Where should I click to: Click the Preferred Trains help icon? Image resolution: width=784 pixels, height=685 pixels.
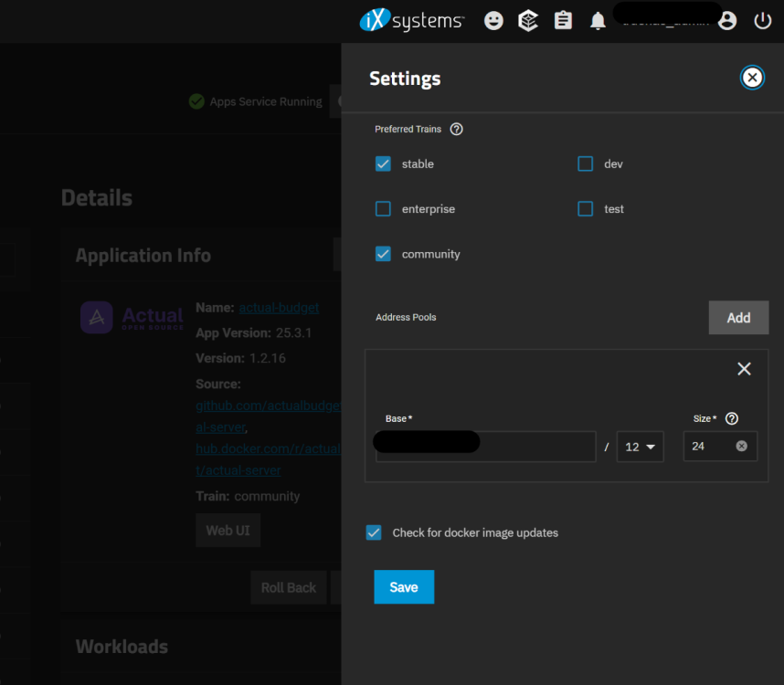(x=457, y=129)
